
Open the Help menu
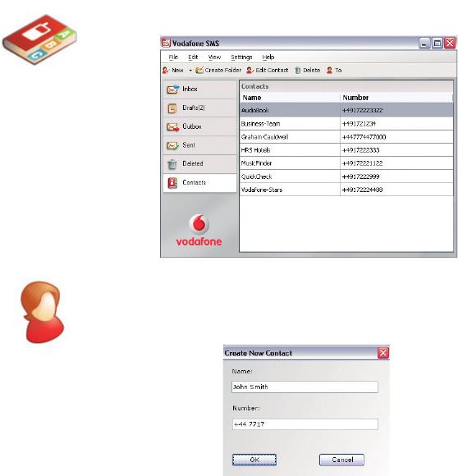pyautogui.click(x=268, y=57)
